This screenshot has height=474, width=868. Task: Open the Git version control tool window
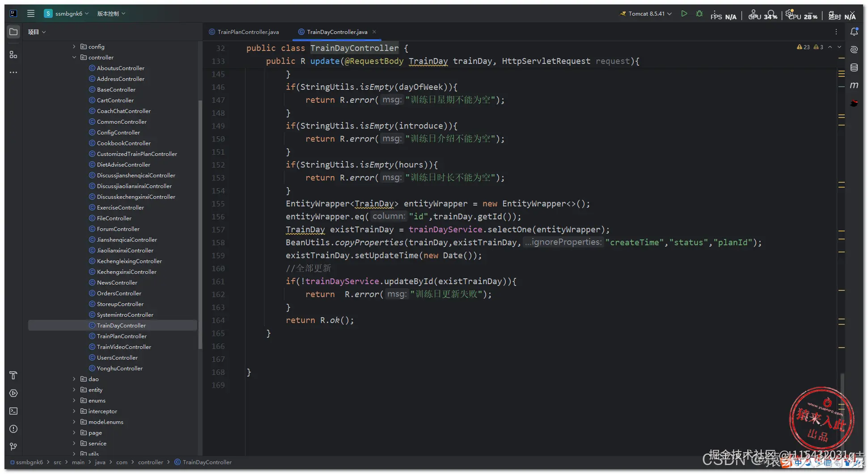(13, 447)
